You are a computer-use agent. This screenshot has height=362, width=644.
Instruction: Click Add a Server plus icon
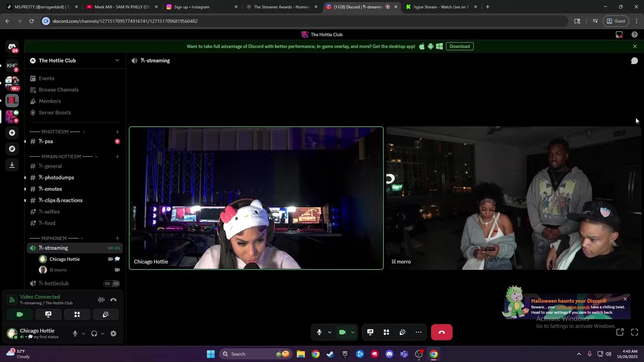tap(12, 133)
